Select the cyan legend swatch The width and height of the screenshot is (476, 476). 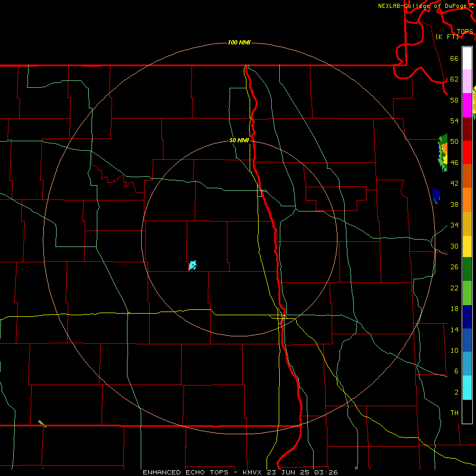pyautogui.click(x=467, y=388)
